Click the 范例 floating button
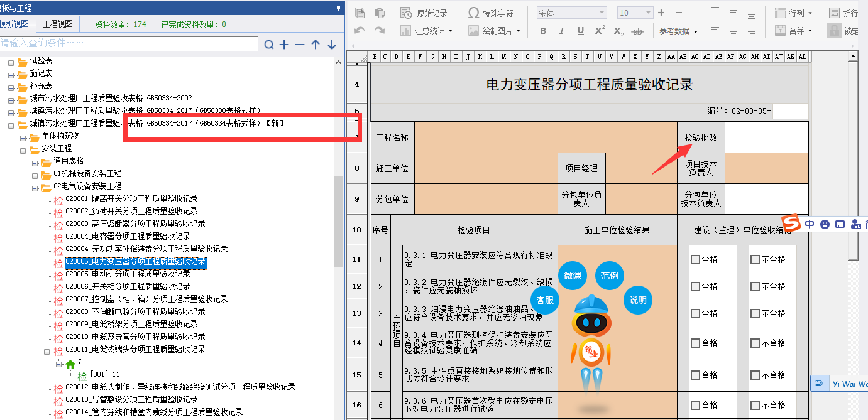The width and height of the screenshot is (868, 420). pyautogui.click(x=608, y=275)
